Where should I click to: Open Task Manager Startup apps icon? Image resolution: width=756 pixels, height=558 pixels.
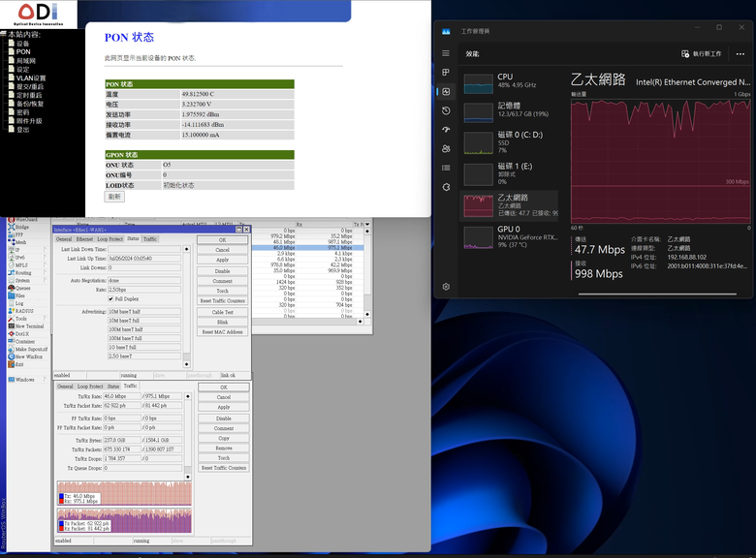(x=446, y=130)
